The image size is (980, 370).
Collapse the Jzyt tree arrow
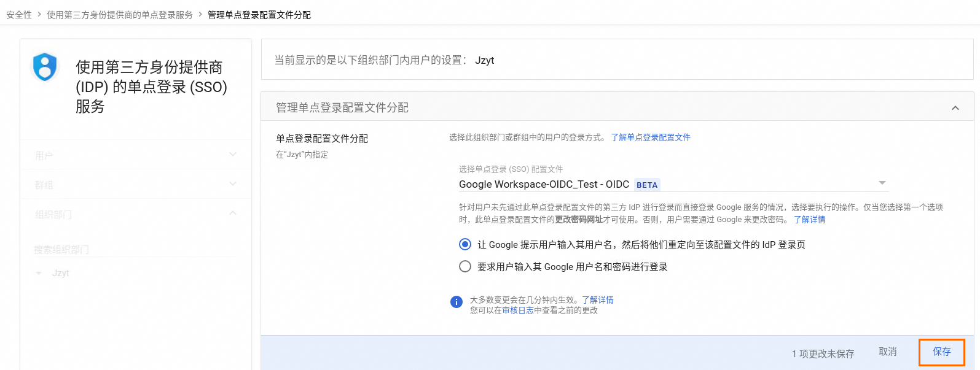pyautogui.click(x=39, y=273)
